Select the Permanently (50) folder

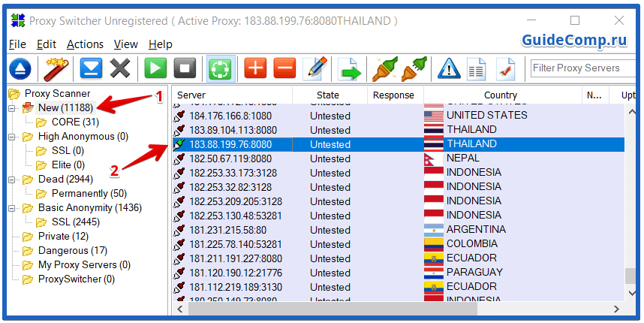point(89,193)
